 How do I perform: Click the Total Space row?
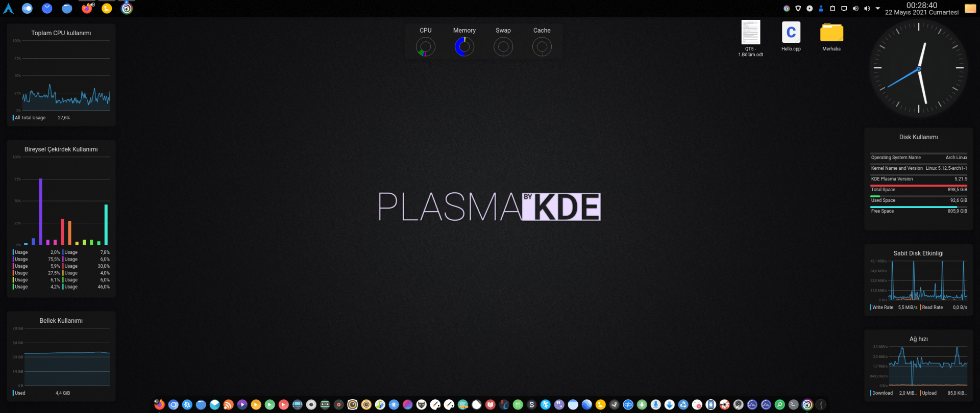pos(919,189)
